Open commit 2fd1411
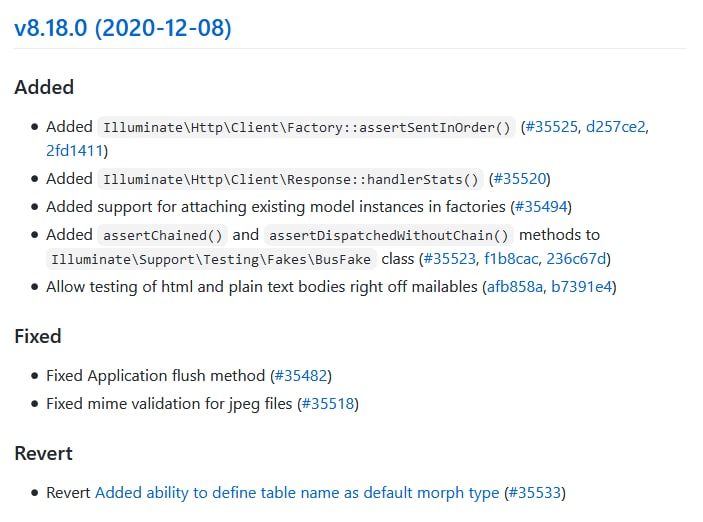The height and width of the screenshot is (522, 703). point(74,151)
